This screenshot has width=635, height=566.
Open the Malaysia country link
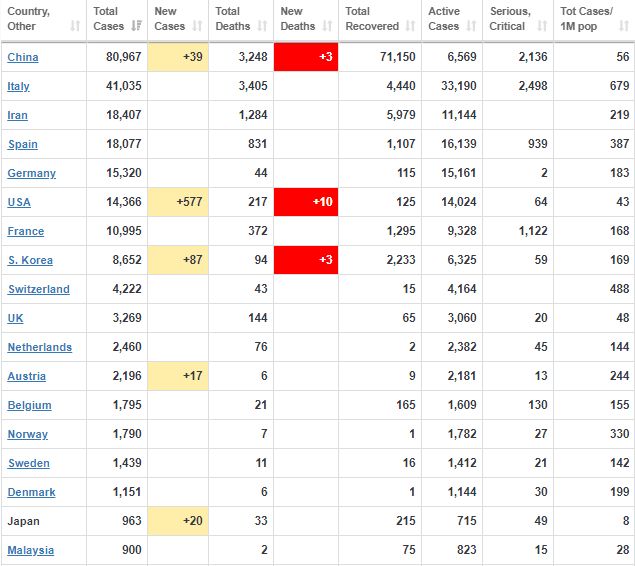[31, 550]
